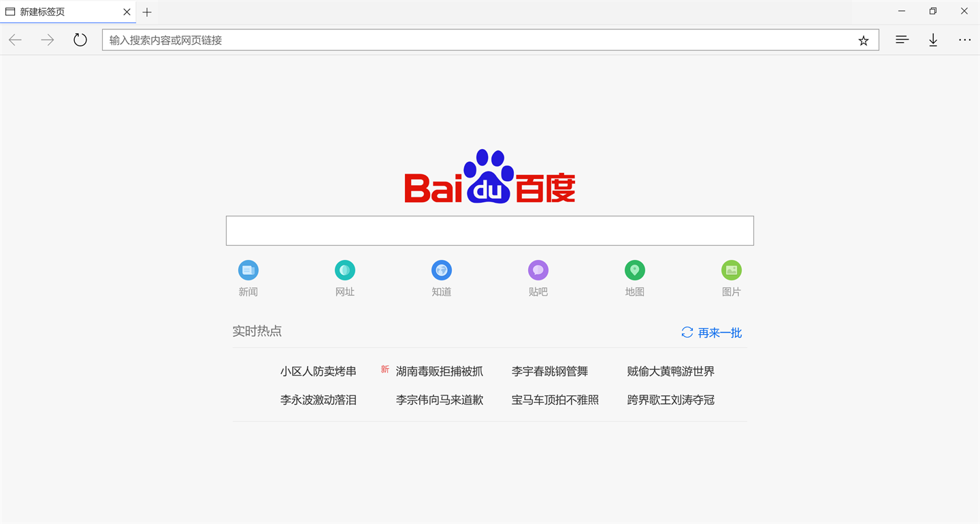The image size is (980, 524).
Task: Add a new tab with plus icon
Action: [147, 12]
